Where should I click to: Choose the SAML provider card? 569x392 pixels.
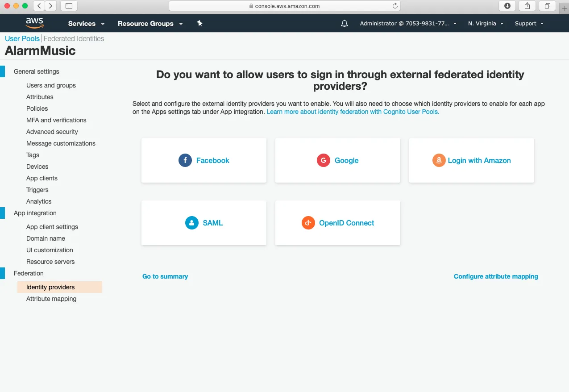pyautogui.click(x=204, y=223)
